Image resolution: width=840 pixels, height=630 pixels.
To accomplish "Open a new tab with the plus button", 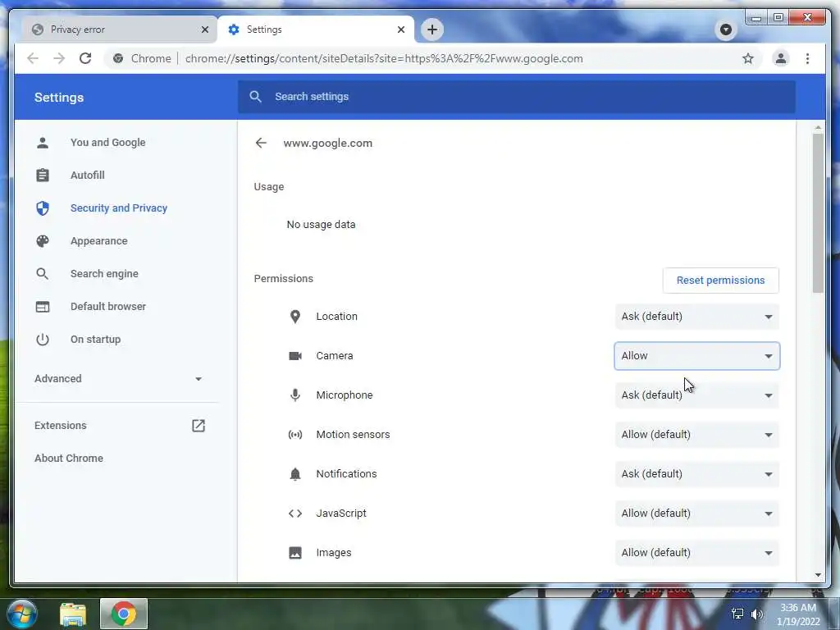I will click(x=432, y=30).
